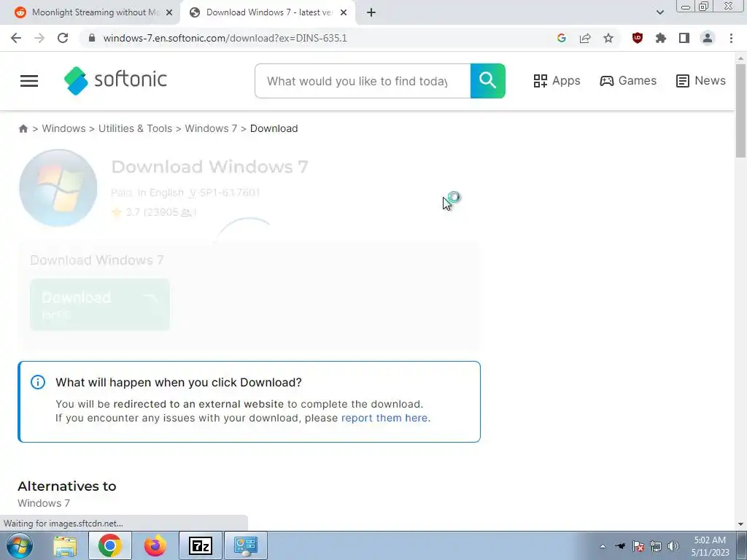The height and width of the screenshot is (560, 747).
Task: Reload the page with the refresh icon
Action: (63, 38)
